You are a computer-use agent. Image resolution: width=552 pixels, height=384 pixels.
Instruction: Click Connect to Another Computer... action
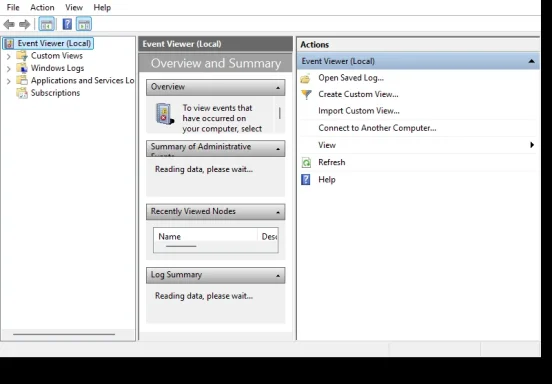[x=377, y=128]
